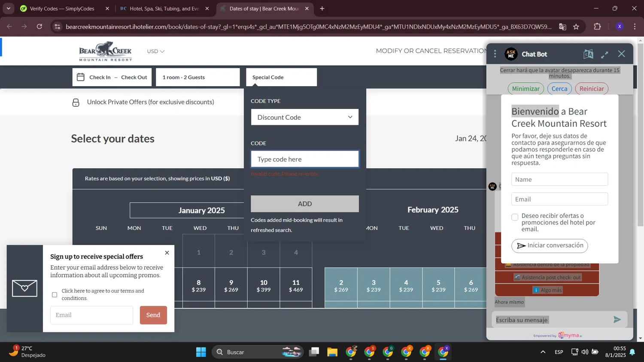Reload the current page
The height and width of the screenshot is (362, 644).
[x=39, y=27]
